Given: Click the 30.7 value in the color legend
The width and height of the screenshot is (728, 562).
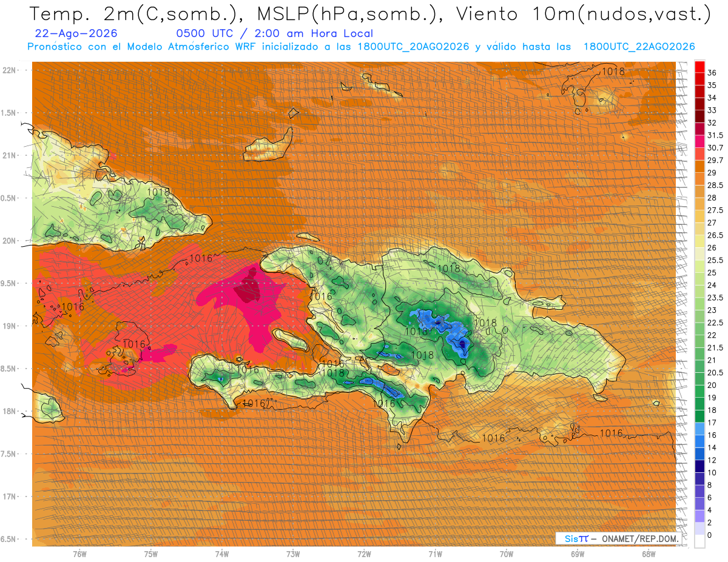Looking at the screenshot, I should pos(715,148).
